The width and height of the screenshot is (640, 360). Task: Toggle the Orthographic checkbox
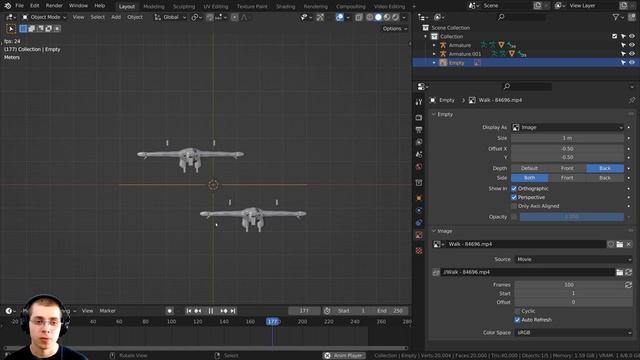pos(514,189)
